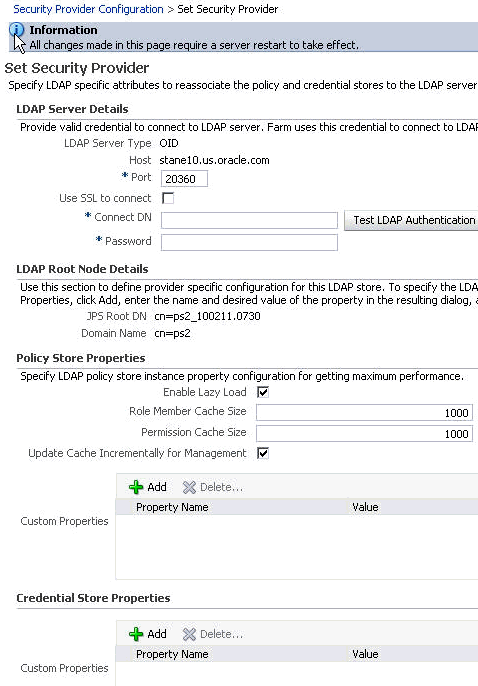Click the Policy Store Properties heading
The image size is (478, 686).
tap(80, 358)
